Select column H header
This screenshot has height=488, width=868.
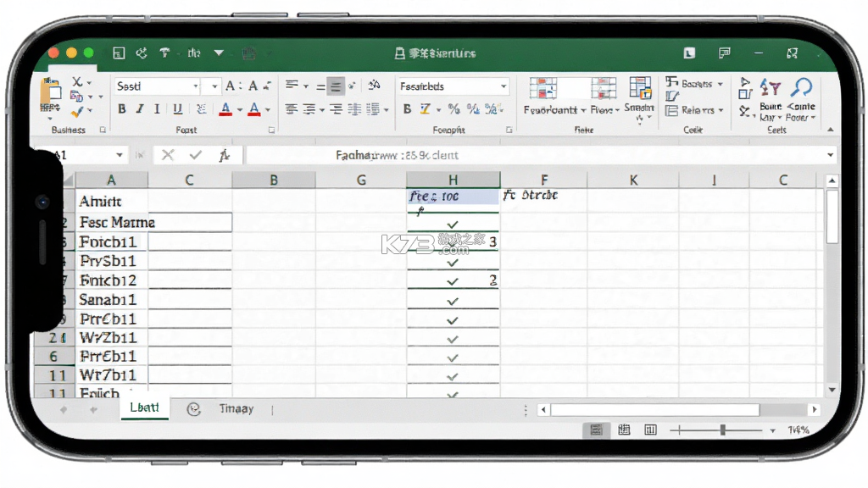[453, 180]
